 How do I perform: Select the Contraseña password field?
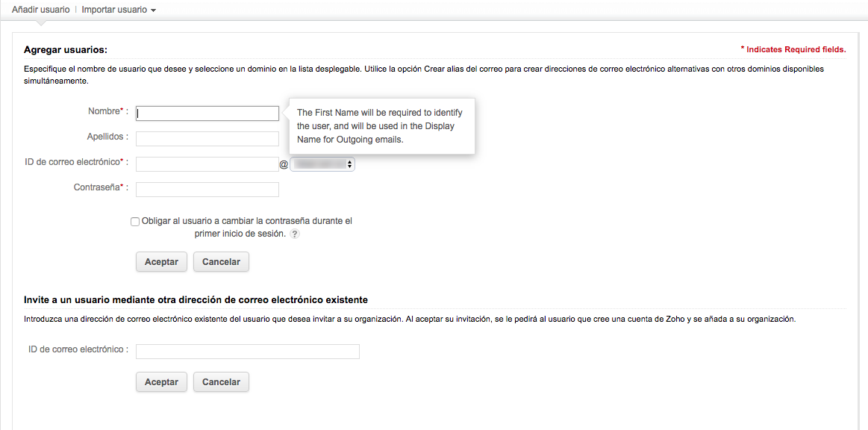(207, 190)
